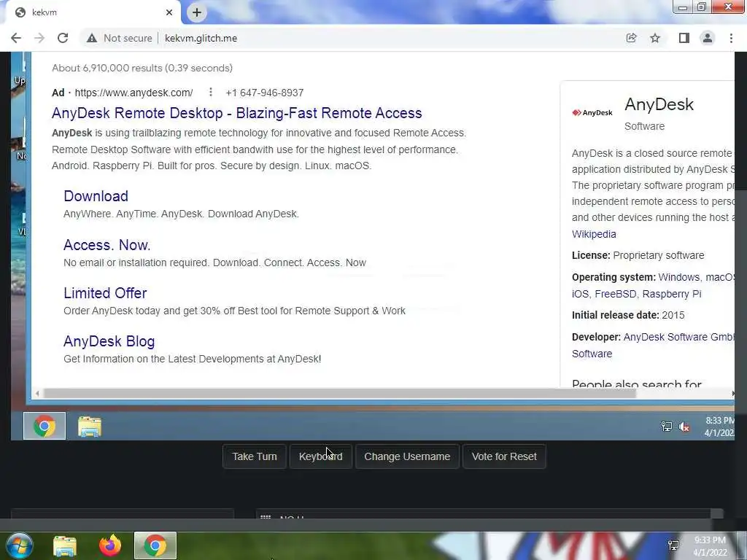Click Chrome icon in the VM taskbar
Viewport: 747px width, 560px height.
pyautogui.click(x=44, y=426)
